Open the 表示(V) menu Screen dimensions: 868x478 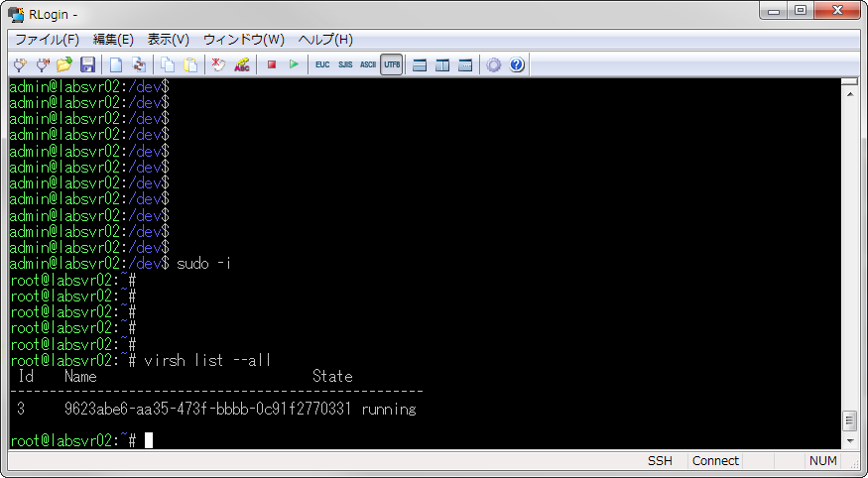point(169,40)
